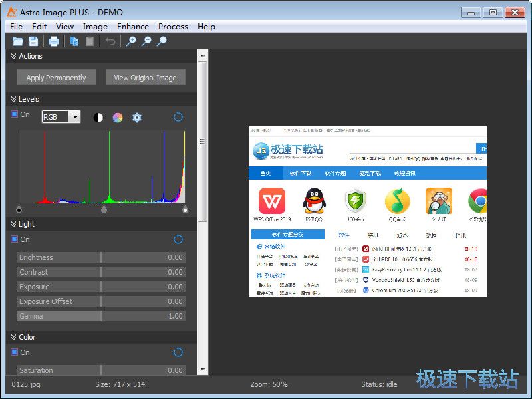Click the Brightness slider bar
The width and height of the screenshot is (532, 399).
coord(101,257)
